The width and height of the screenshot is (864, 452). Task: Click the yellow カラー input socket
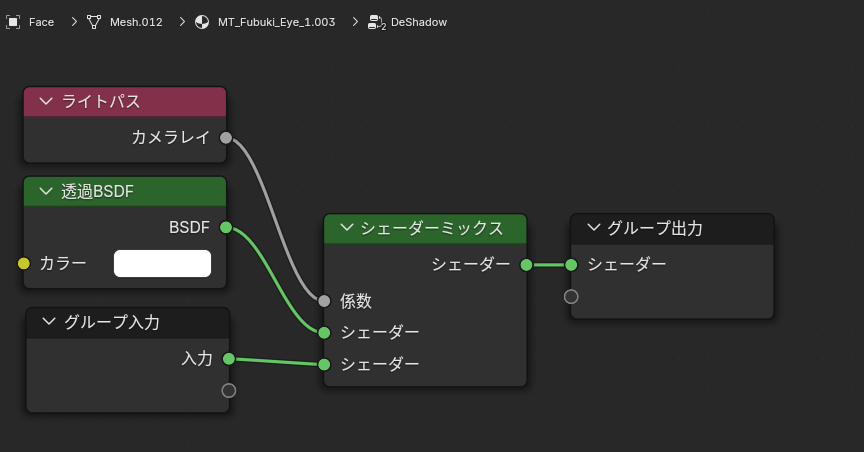(24, 263)
